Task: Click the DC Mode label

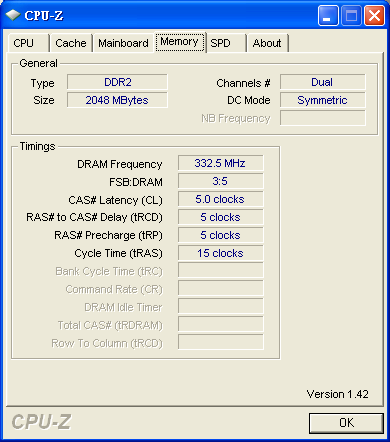Action: pos(249,100)
